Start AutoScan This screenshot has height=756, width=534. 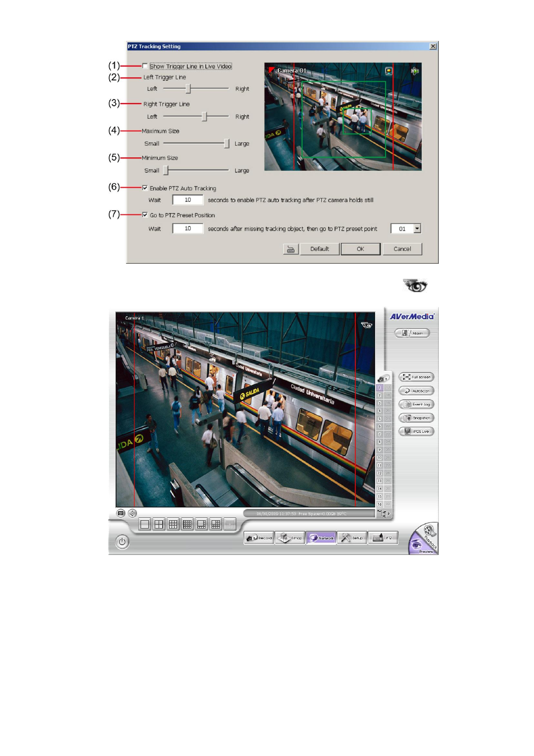tap(416, 391)
